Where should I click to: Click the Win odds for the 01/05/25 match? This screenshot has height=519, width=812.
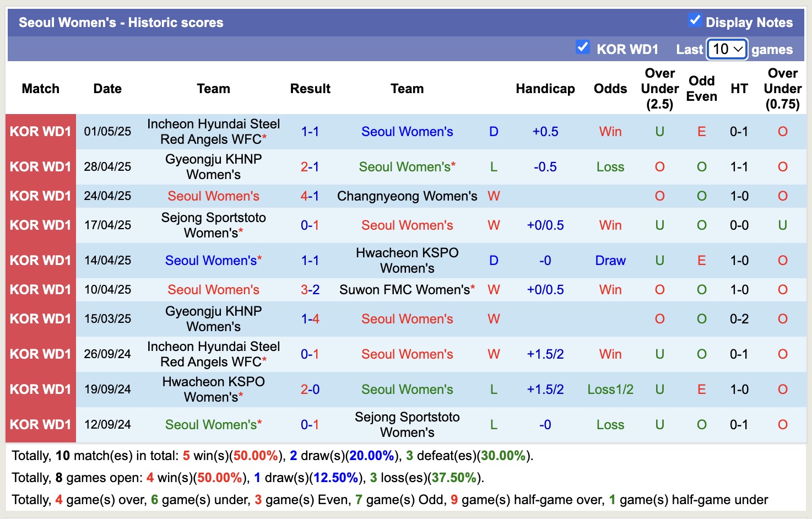click(x=610, y=131)
